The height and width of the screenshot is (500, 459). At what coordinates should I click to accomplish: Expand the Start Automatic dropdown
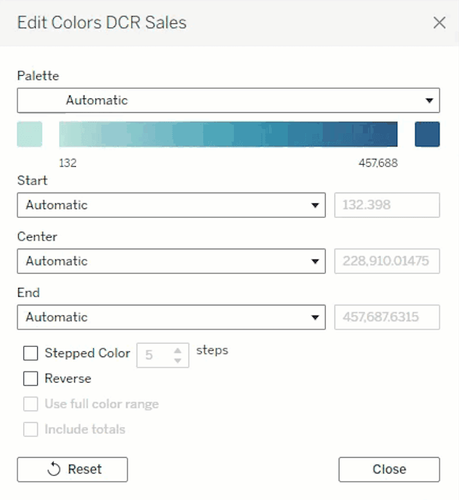171,205
